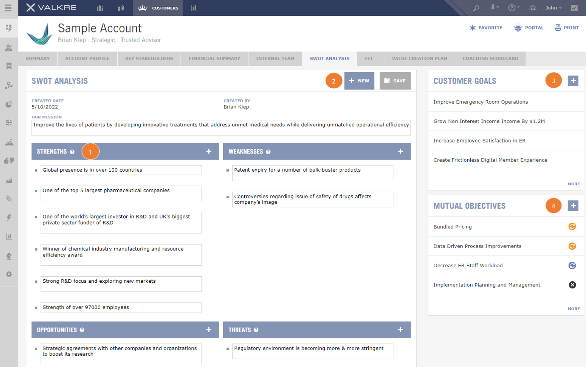Add a new Mutual Objective

[x=573, y=206]
